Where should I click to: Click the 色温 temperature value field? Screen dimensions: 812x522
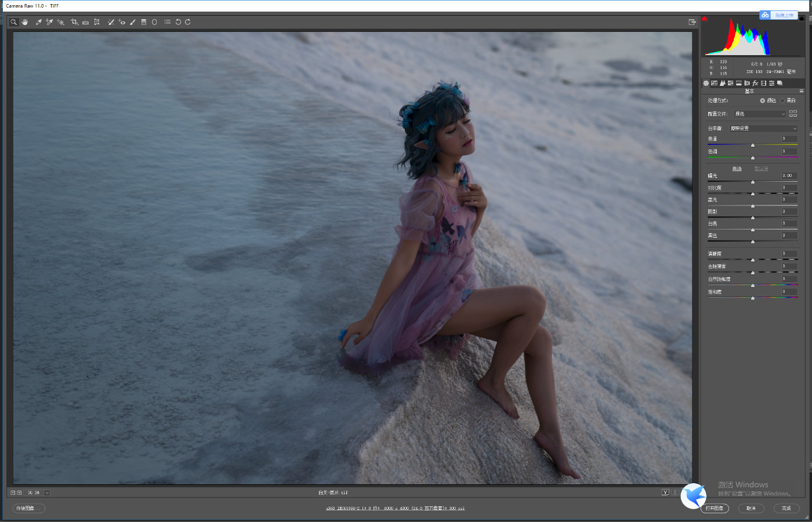coord(789,139)
